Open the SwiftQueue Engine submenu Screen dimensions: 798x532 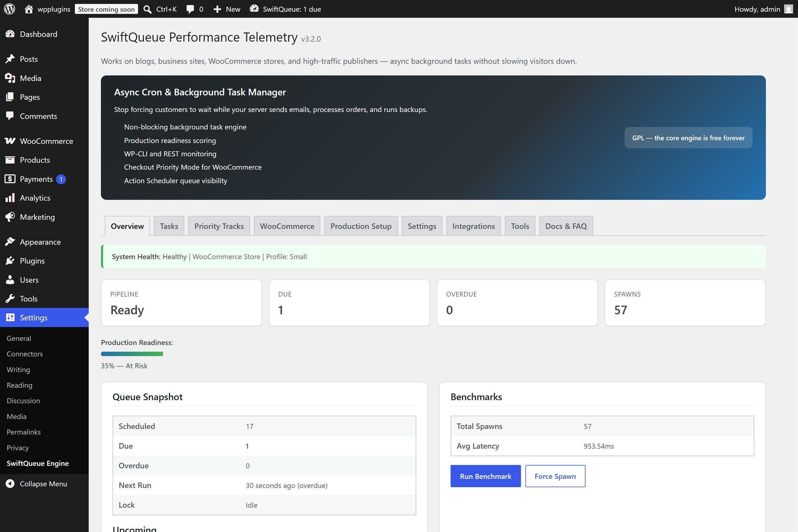[x=38, y=463]
